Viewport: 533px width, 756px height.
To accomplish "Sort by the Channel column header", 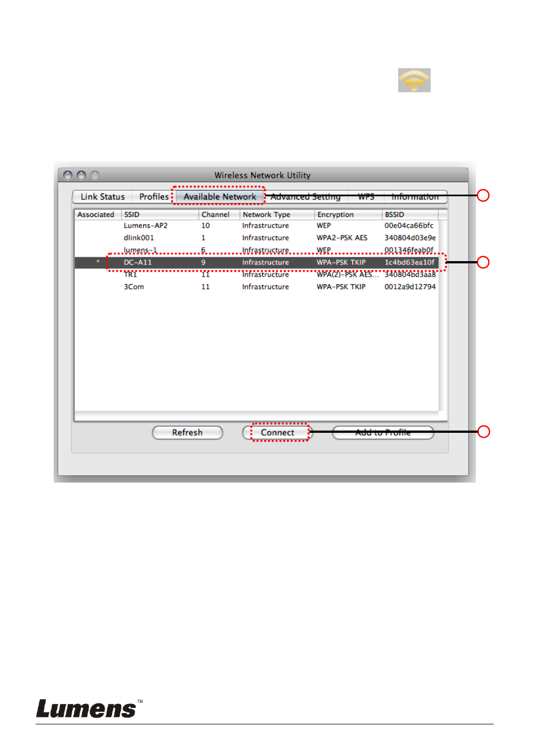I will pos(219,215).
